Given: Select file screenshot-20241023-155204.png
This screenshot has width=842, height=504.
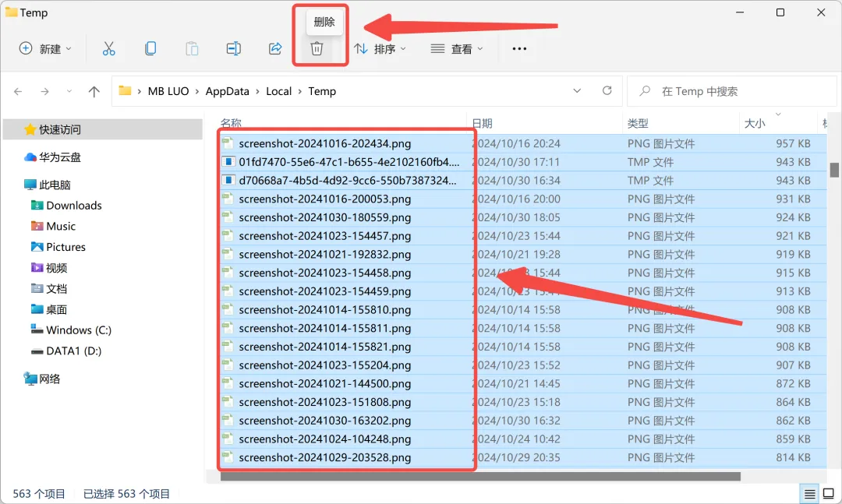Looking at the screenshot, I should pos(324,365).
